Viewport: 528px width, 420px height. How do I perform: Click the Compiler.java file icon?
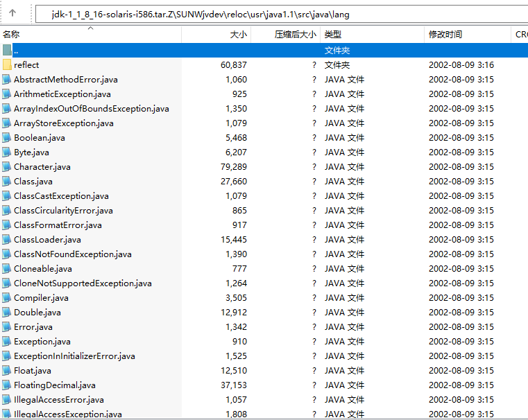(x=7, y=298)
